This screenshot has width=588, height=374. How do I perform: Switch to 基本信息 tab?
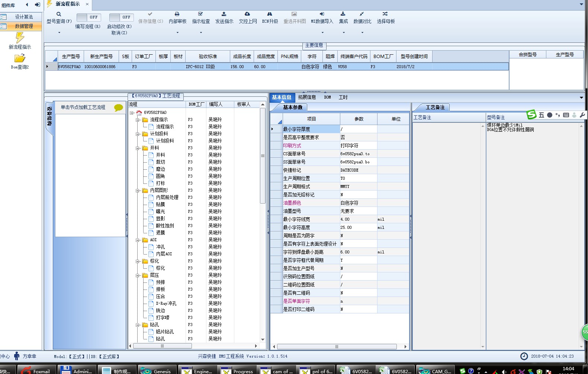[282, 97]
